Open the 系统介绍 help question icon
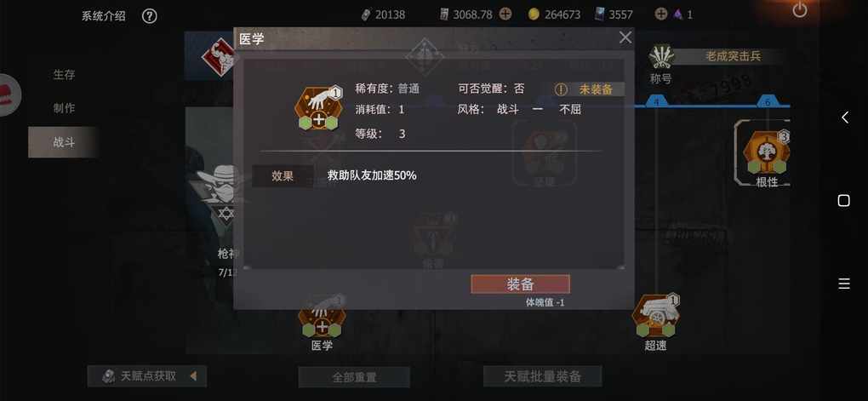Image resolution: width=868 pixels, height=401 pixels. click(x=150, y=16)
